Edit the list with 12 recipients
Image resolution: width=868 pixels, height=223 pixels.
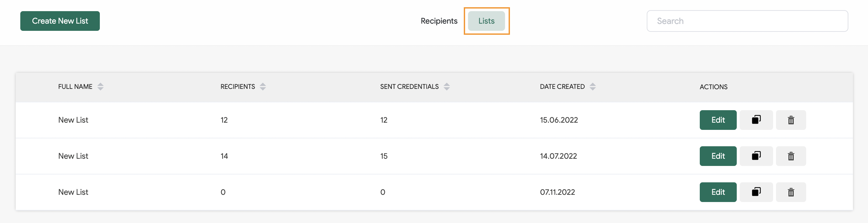pyautogui.click(x=718, y=120)
